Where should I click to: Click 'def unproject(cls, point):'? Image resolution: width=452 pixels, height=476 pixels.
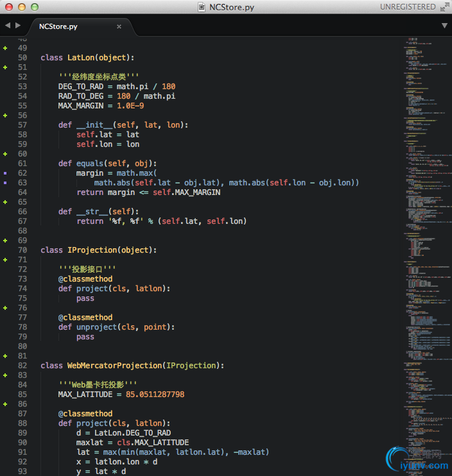coord(117,327)
